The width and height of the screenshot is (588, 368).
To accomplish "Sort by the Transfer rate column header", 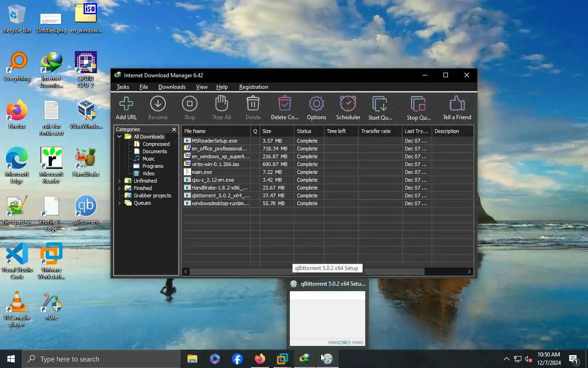I will pos(380,131).
